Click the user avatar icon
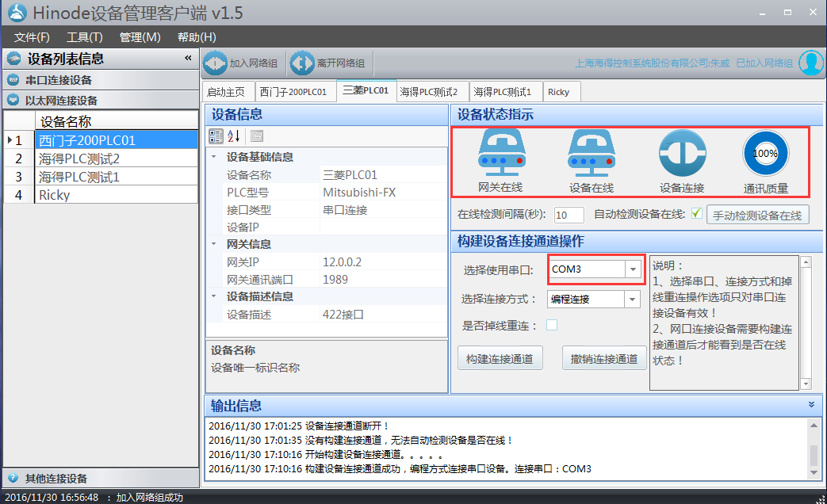This screenshot has width=827, height=504. [810, 63]
